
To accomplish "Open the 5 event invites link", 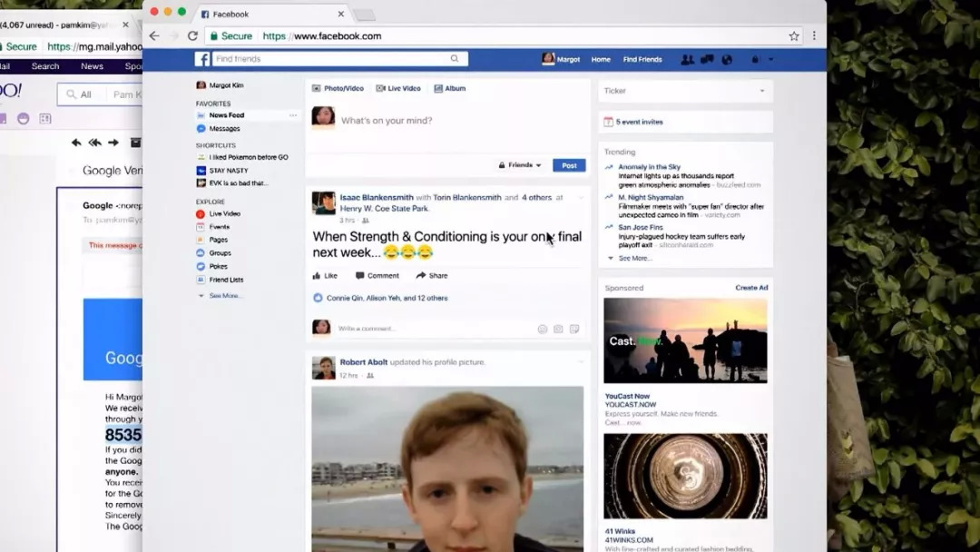I will (x=639, y=122).
